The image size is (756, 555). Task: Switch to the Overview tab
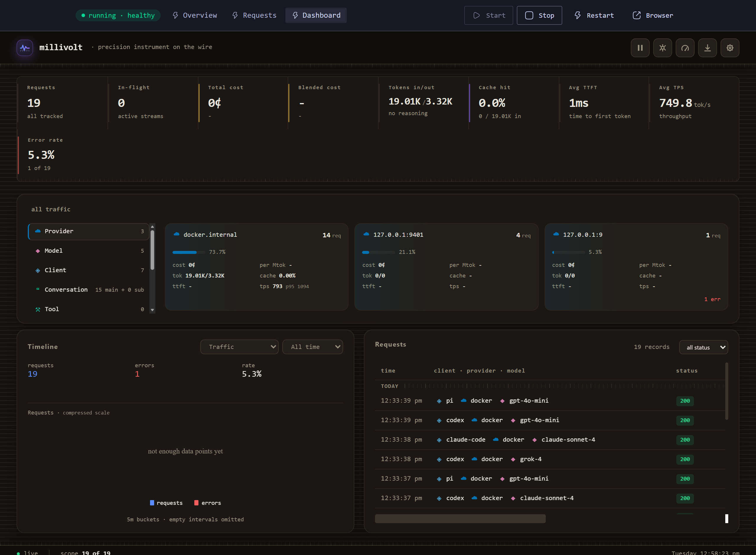195,15
